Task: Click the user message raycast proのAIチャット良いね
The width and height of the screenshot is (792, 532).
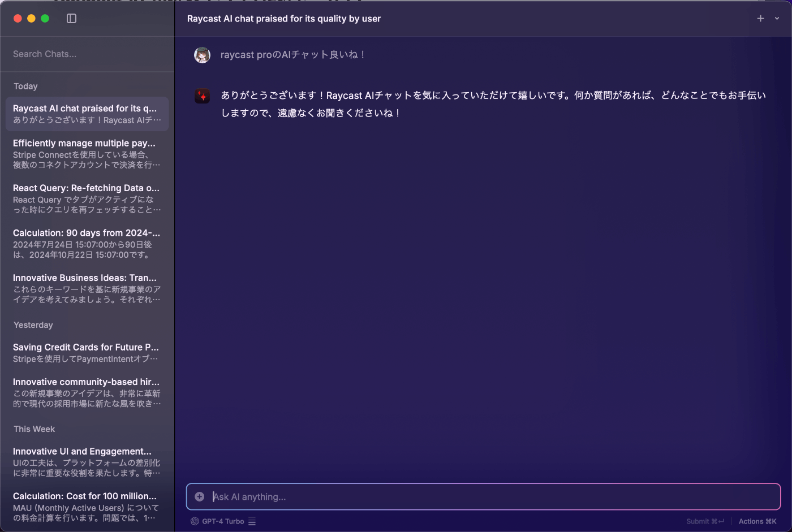Action: [294, 55]
